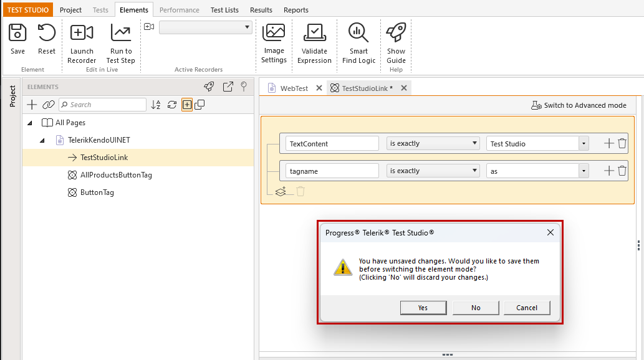Image resolution: width=644 pixels, height=360 pixels.
Task: Select All Pages in the tree
Action: (x=70, y=123)
